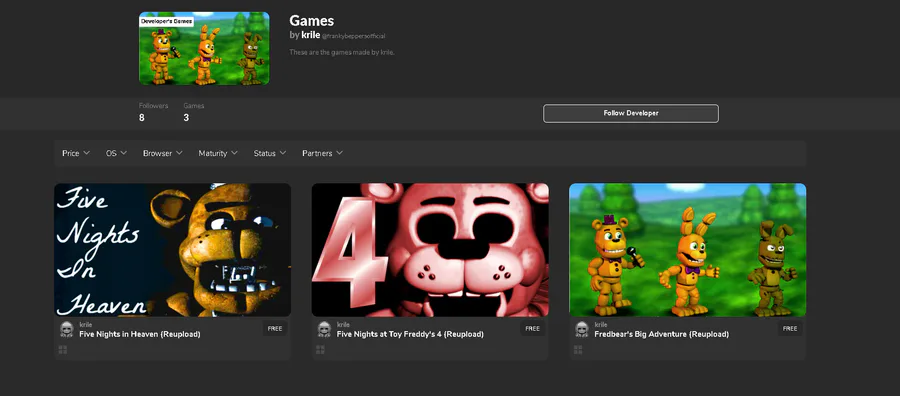Open the Fredbear's Big Adventure cover image
The image size is (900, 396).
(688, 250)
